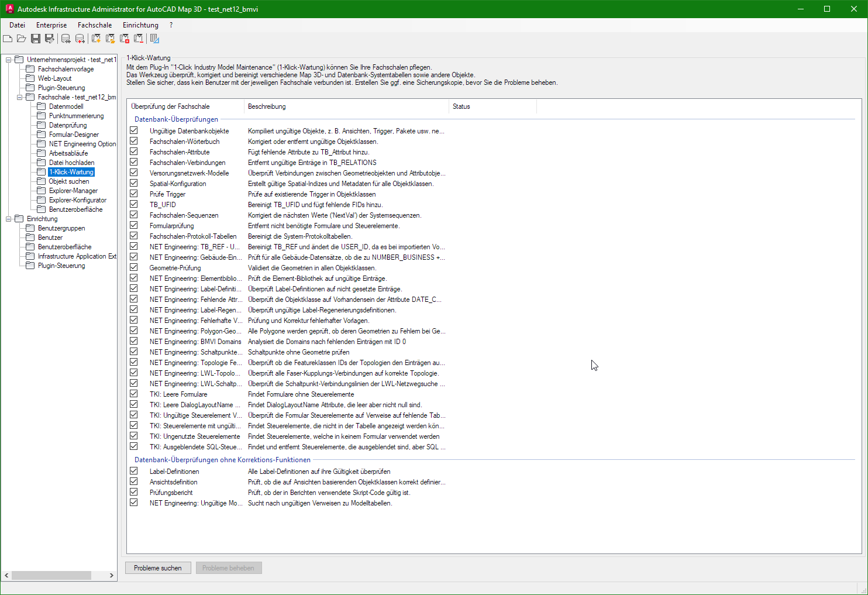This screenshot has width=868, height=595.
Task: Click the Save floppy disk icon
Action: point(36,39)
